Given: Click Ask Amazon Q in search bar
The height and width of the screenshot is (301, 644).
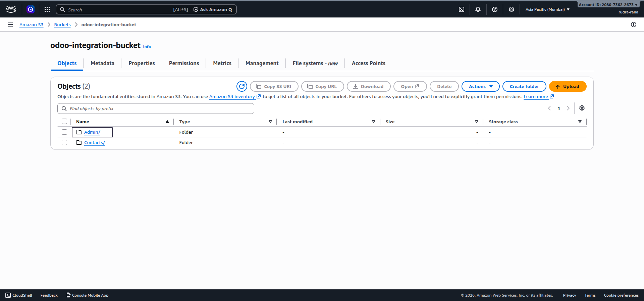Looking at the screenshot, I should click(213, 9).
